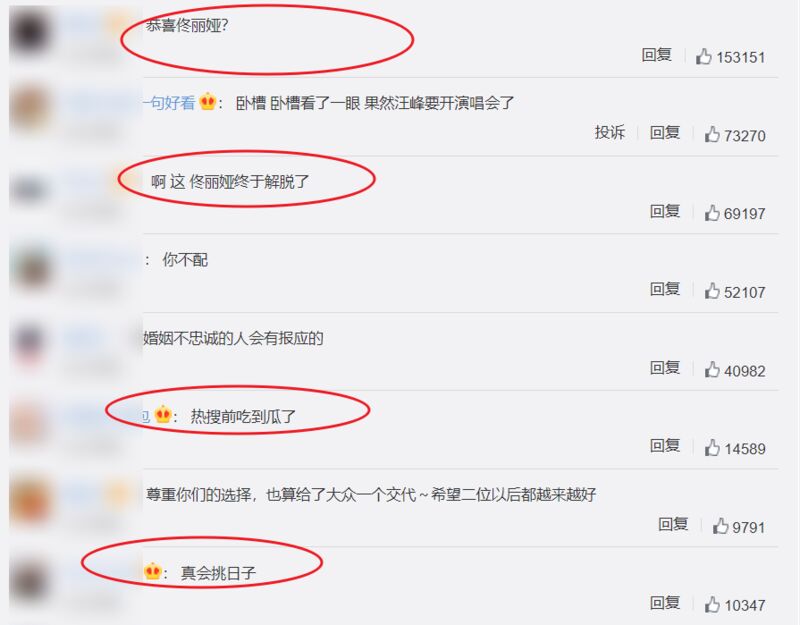The height and width of the screenshot is (625, 800).
Task: Click the crown badge beside 热搜前吃到瓜了
Action: tap(163, 414)
